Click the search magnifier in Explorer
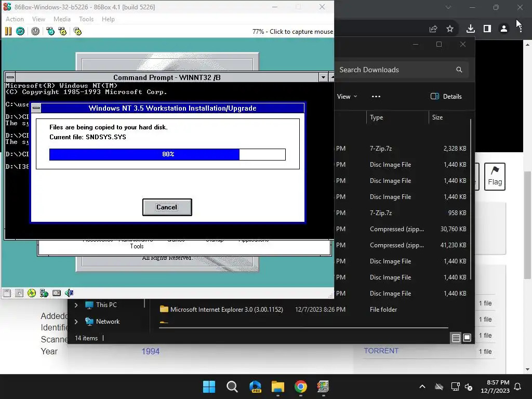532x399 pixels. click(459, 70)
